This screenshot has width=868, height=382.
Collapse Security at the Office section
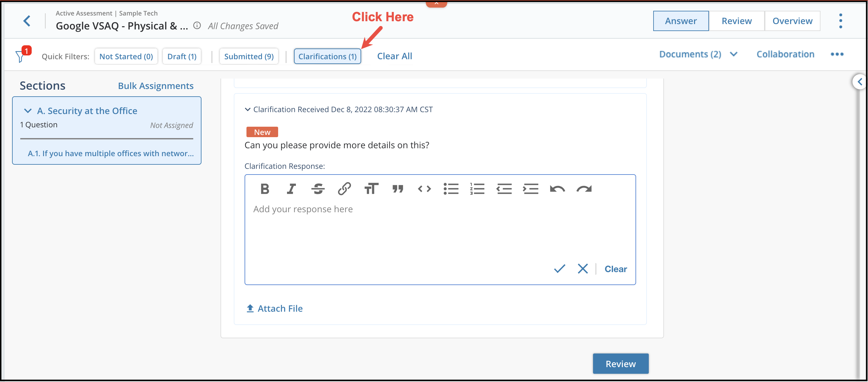28,111
